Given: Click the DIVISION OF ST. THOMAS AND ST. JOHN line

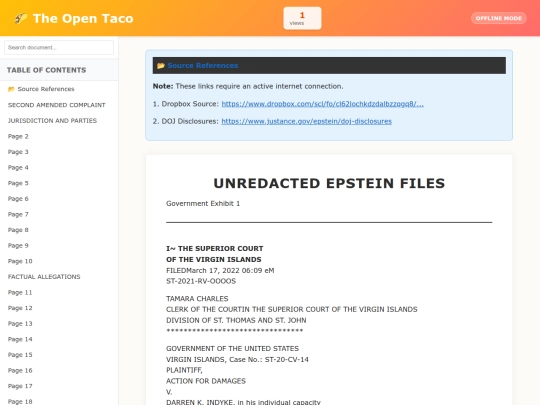Looking at the screenshot, I should coord(236,320).
